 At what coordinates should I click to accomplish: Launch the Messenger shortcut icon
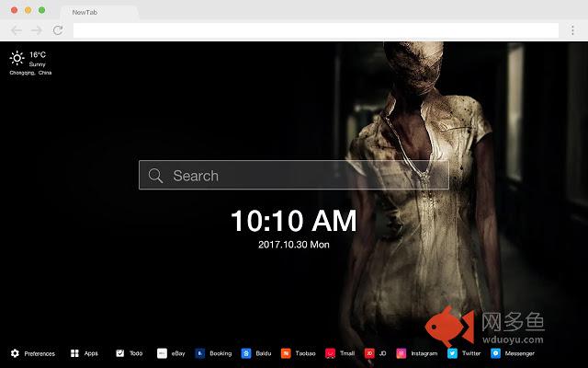[x=495, y=353]
